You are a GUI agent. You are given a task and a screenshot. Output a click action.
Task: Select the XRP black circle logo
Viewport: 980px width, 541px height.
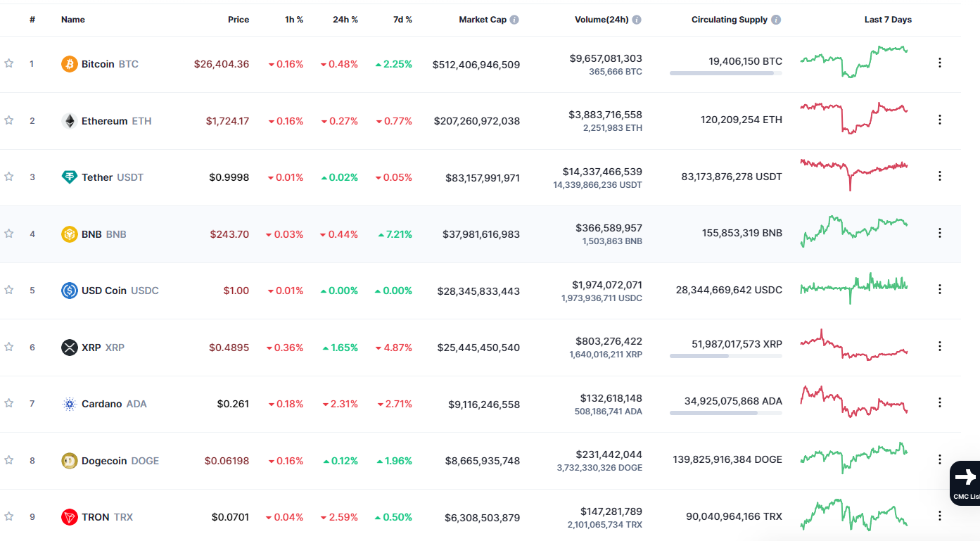tap(68, 347)
